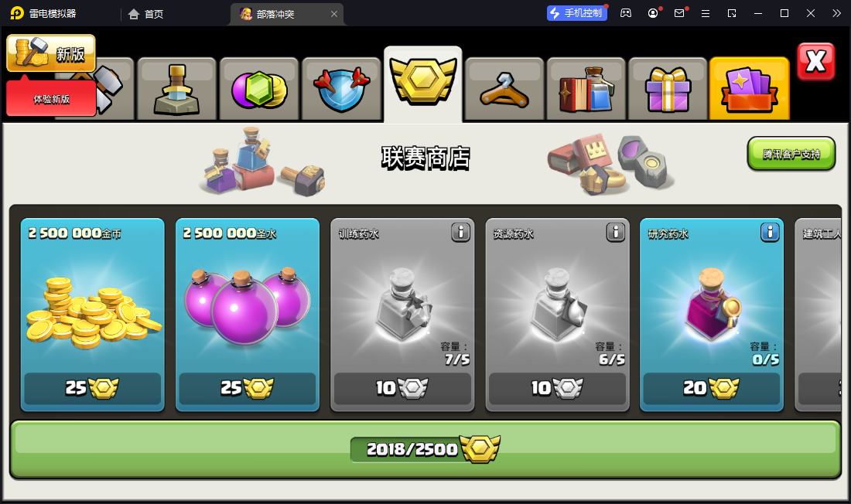Click the 体验新版 red button
The image size is (851, 504).
tap(52, 99)
